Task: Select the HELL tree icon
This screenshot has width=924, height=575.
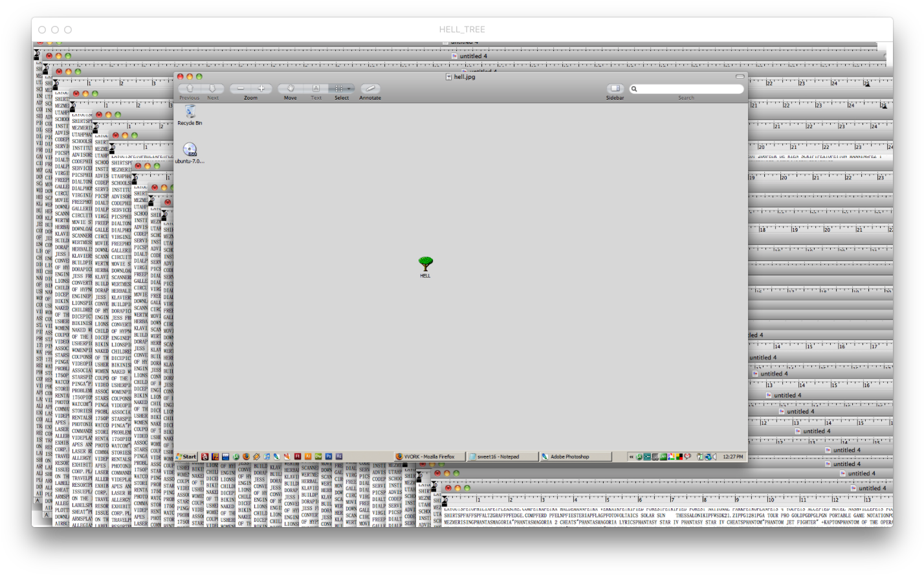Action: click(x=425, y=265)
